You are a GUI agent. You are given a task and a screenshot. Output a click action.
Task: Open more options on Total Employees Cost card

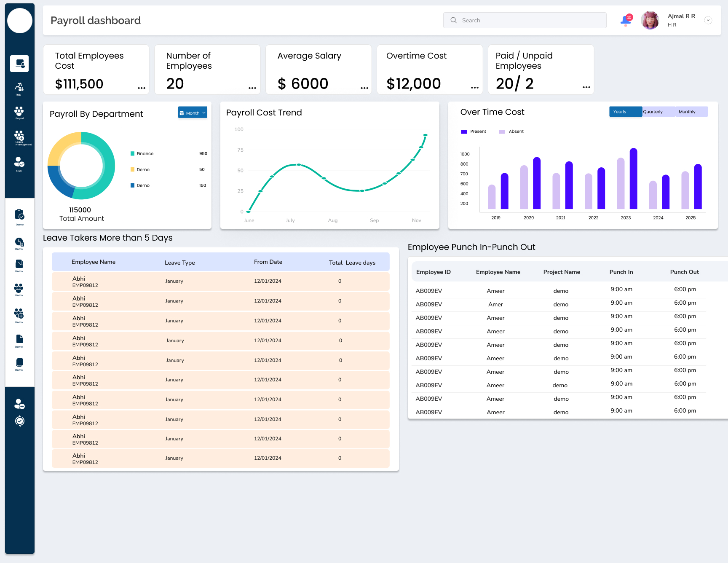[x=142, y=88]
